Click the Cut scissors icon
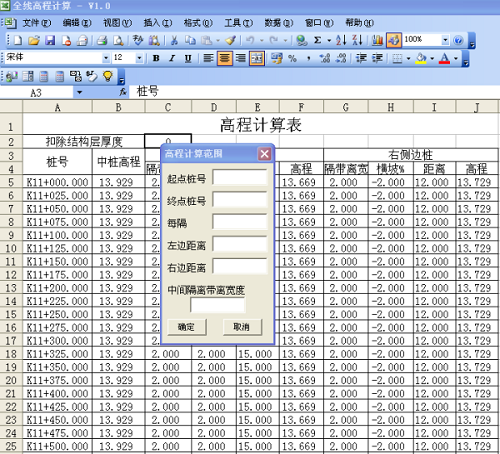500x454 pixels. (174, 41)
